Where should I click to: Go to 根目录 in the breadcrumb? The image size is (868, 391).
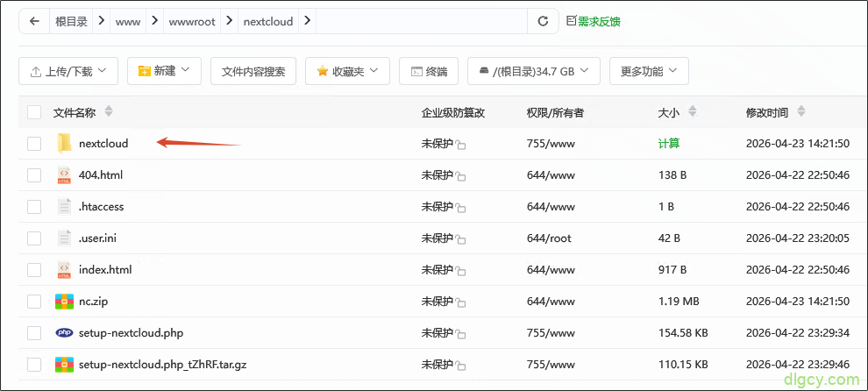click(x=71, y=22)
